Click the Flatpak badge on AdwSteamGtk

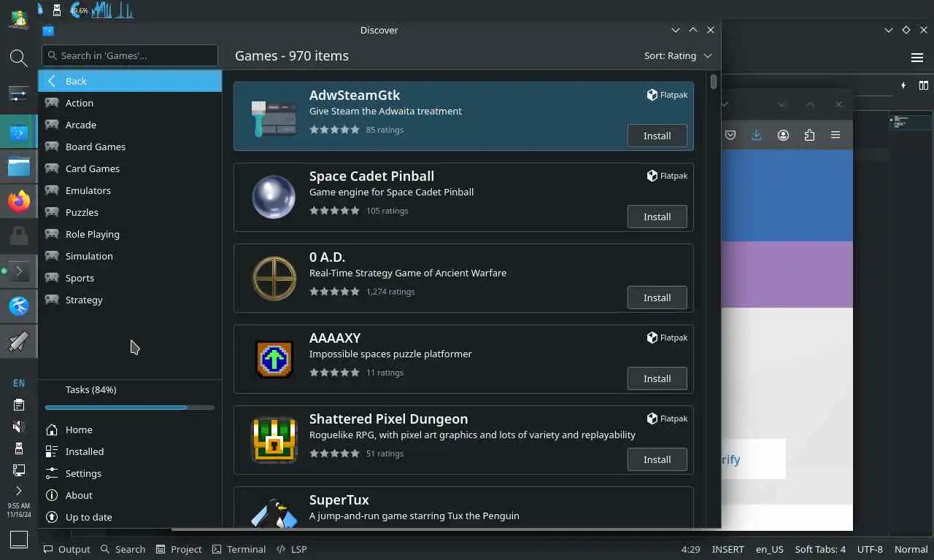click(667, 95)
